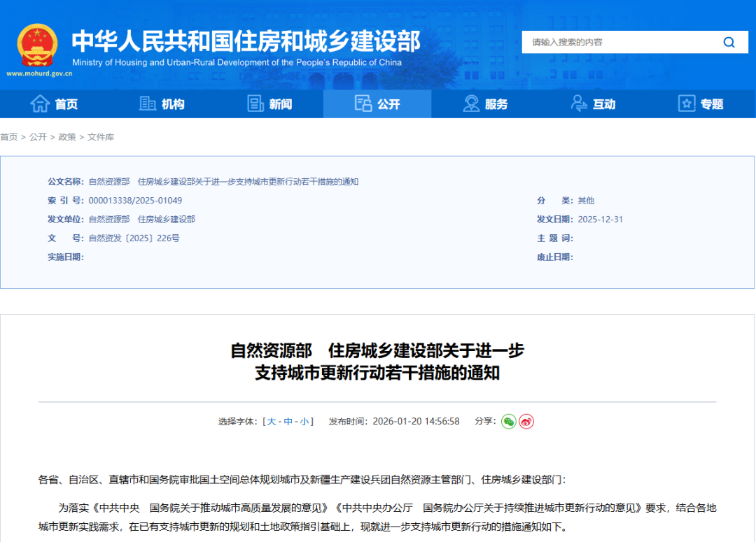Viewport: 756px width, 542px height.
Task: Click the 首页 home icon
Action: (x=40, y=104)
